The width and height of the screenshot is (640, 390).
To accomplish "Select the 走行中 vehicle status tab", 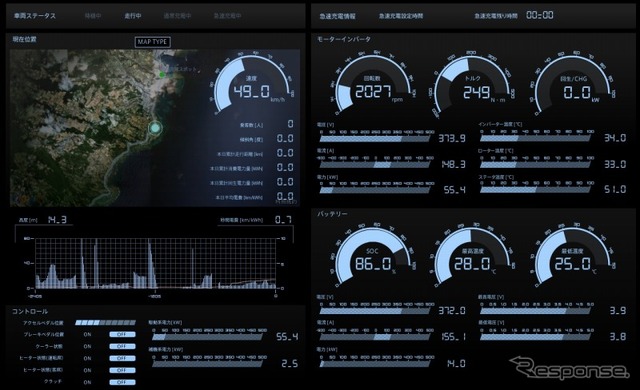I will (133, 16).
